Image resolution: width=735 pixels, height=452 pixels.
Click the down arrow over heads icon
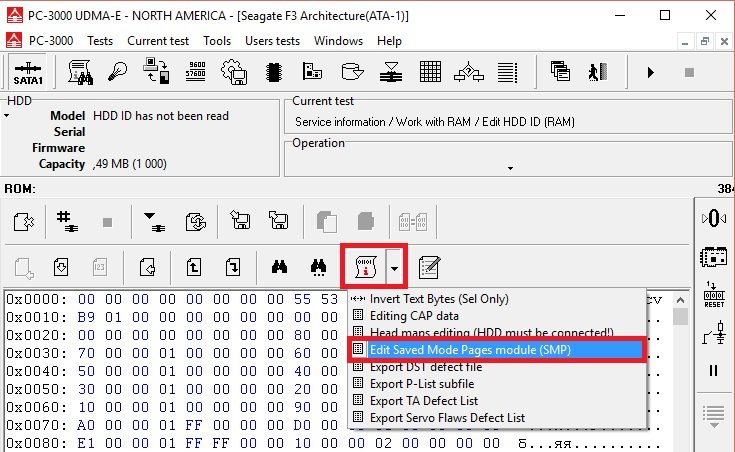click(154, 221)
